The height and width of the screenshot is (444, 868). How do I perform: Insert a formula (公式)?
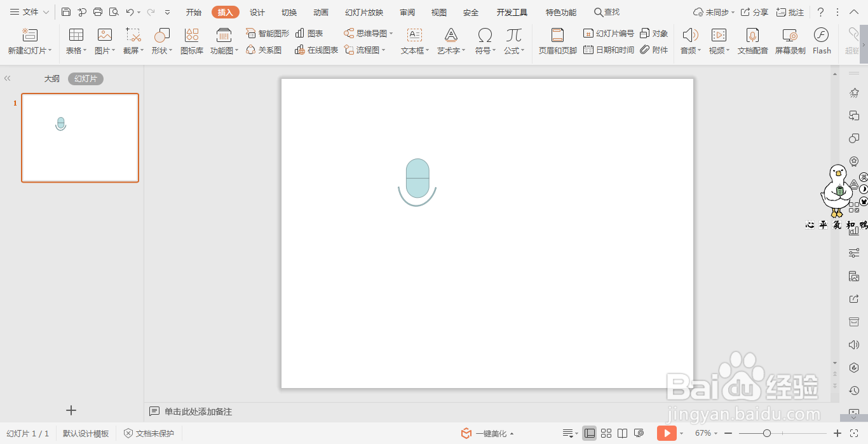513,41
